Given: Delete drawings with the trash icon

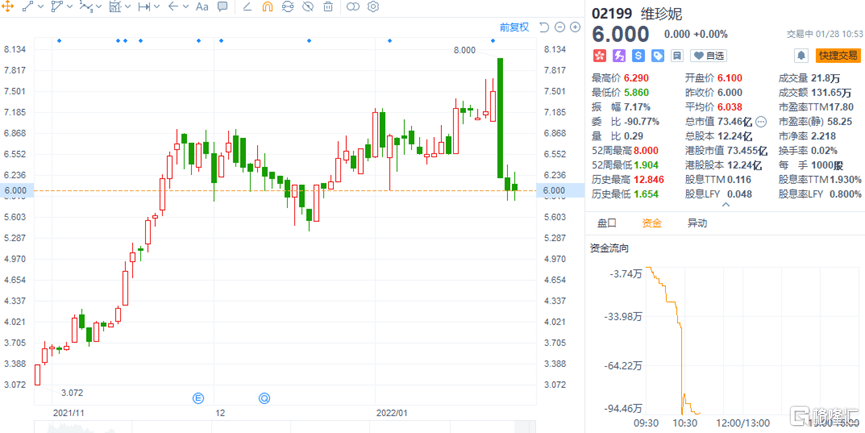Looking at the screenshot, I should (329, 7).
